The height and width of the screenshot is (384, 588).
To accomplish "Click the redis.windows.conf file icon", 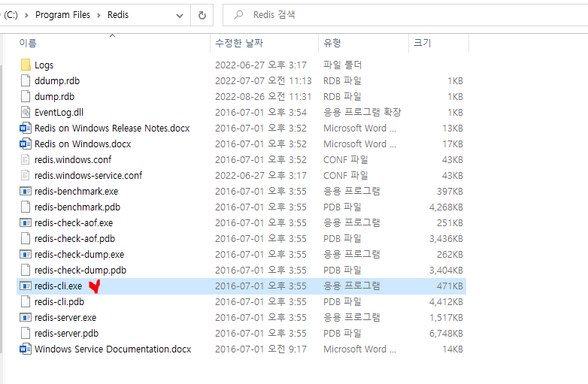I will pyautogui.click(x=26, y=159).
